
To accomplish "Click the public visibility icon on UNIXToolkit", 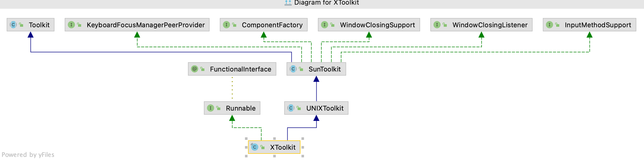I will pos(299,108).
